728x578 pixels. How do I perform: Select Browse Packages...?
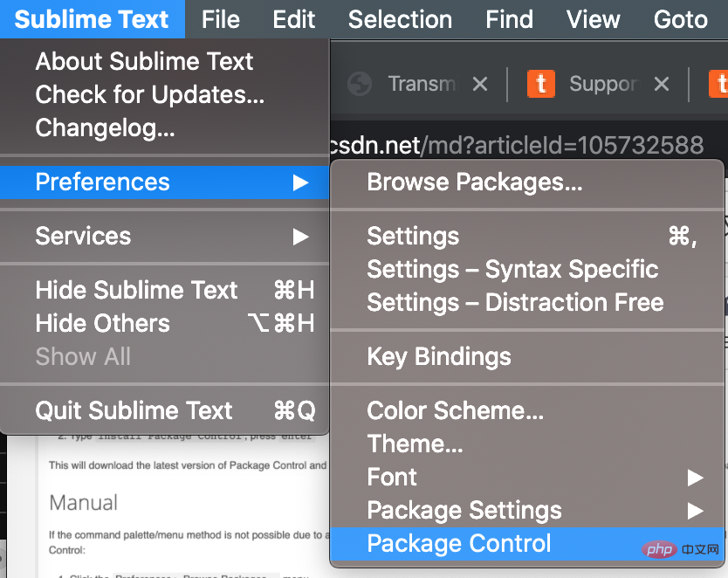(x=527, y=182)
